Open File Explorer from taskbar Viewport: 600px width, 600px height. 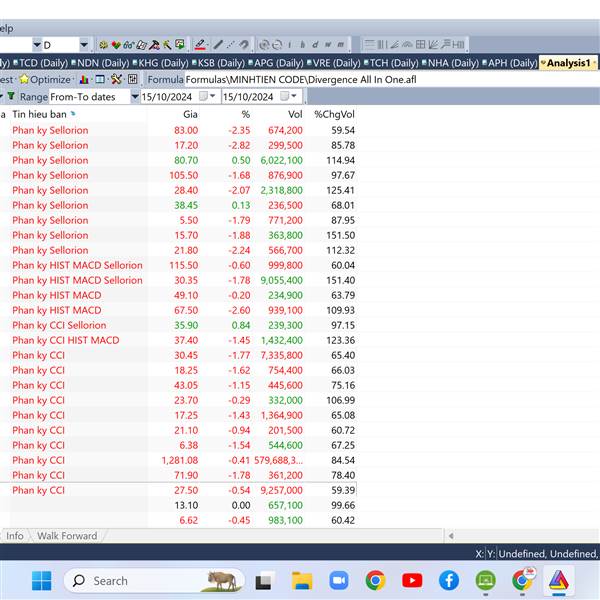coord(302,580)
